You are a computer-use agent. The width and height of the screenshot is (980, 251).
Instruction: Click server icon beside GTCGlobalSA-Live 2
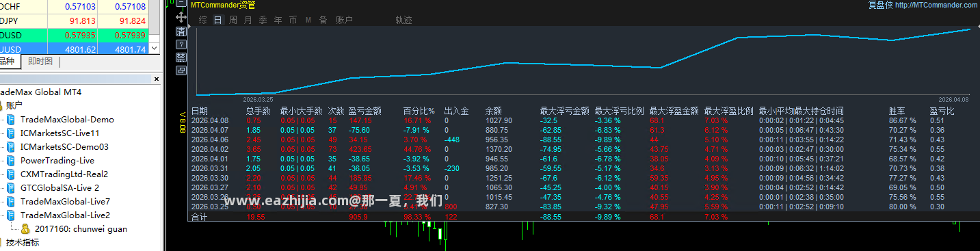(x=11, y=187)
